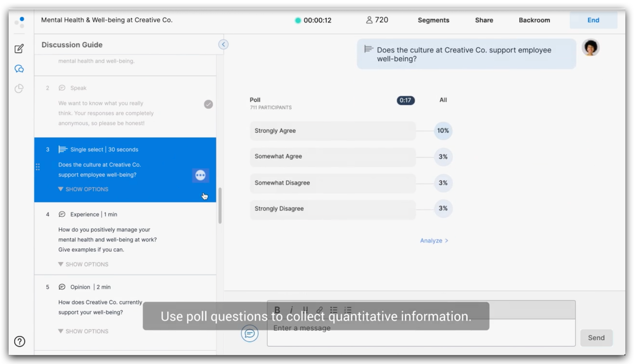The image size is (634, 364).
Task: Select the Speak item number 2
Action: tap(125, 106)
